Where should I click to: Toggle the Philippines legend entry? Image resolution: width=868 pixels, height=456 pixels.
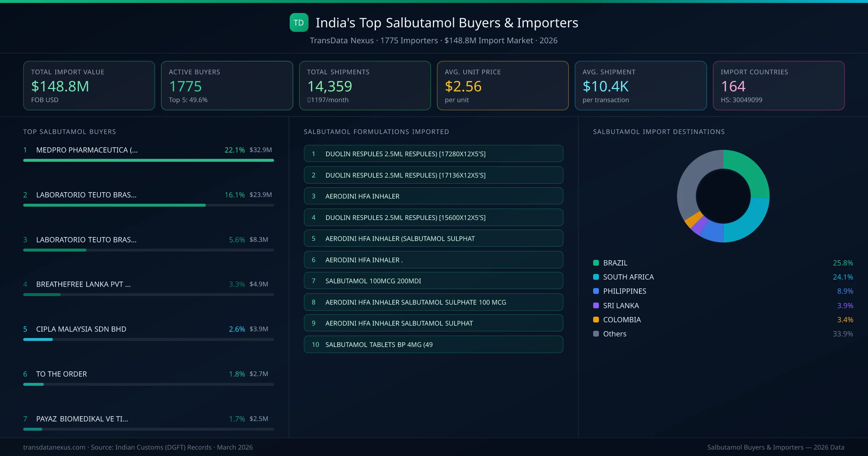click(x=625, y=291)
